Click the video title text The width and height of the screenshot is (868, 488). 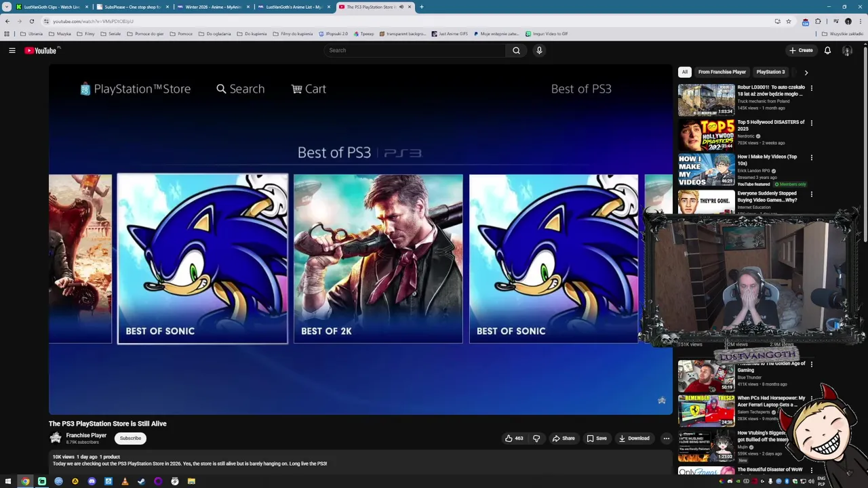107,424
